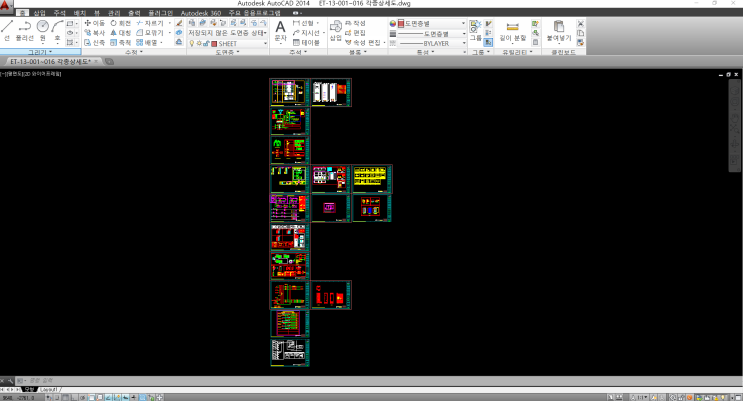743x401 pixels.
Task: Click the Paste (붙여넣기) button
Action: click(x=559, y=31)
